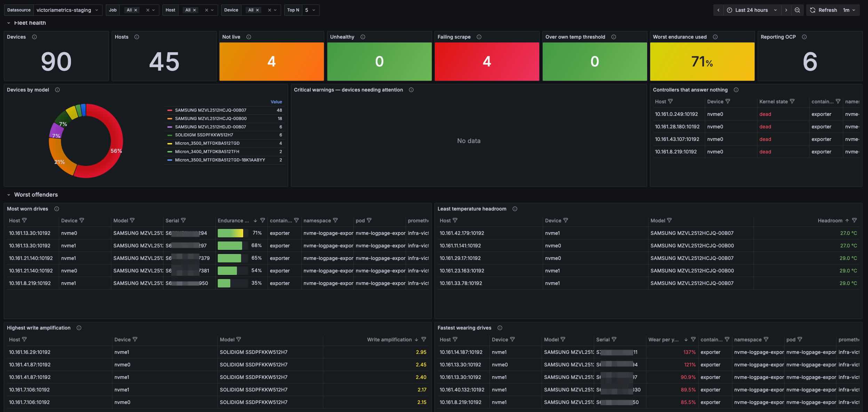Open the Last 24 hours time picker
Image resolution: width=868 pixels, height=412 pixels.
[751, 10]
